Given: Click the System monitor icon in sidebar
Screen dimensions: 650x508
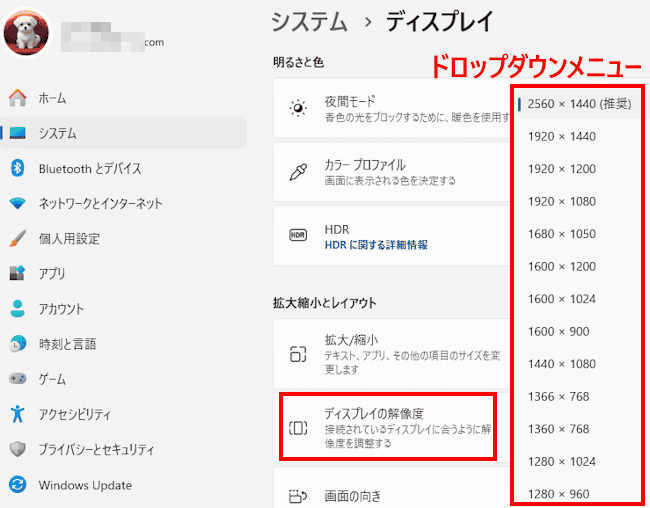Looking at the screenshot, I should (x=17, y=133).
